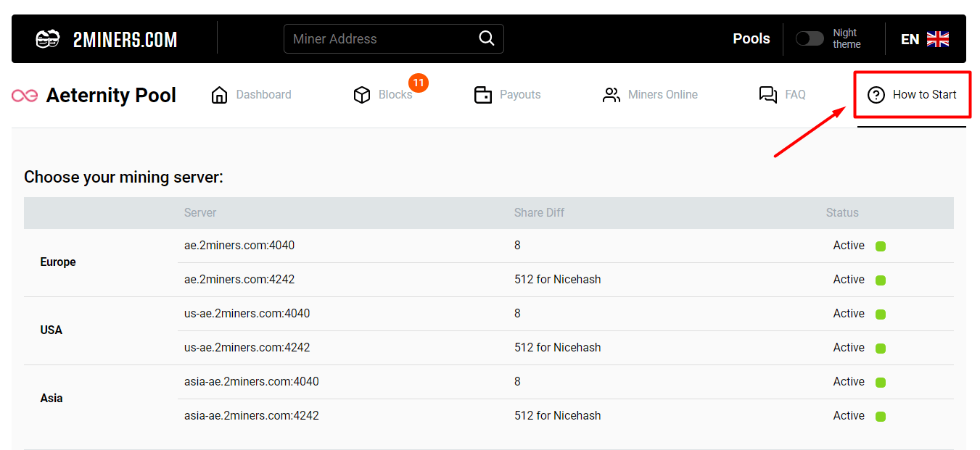Select server address ae.2miners.com:4040

click(x=239, y=246)
